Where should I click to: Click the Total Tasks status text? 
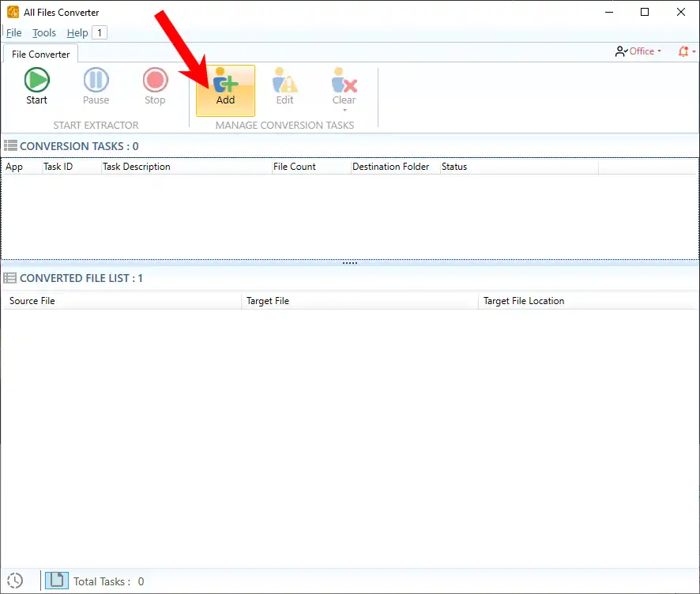pyautogui.click(x=108, y=581)
